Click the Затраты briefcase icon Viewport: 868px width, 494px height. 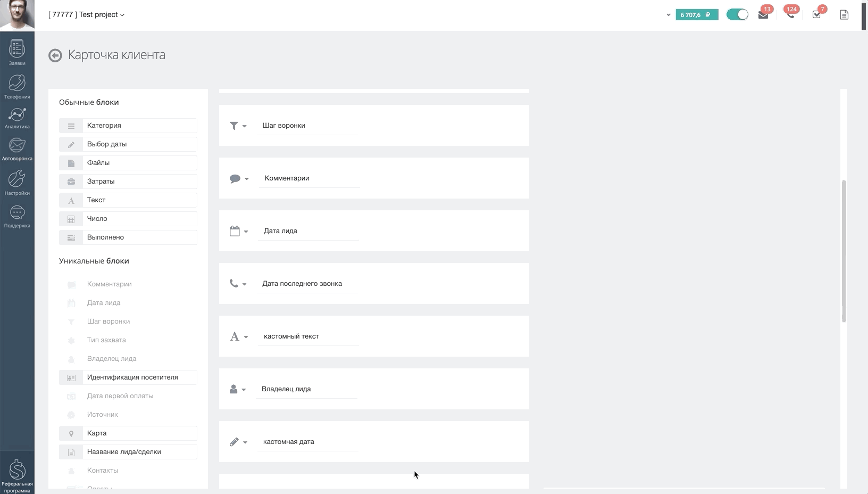click(71, 182)
